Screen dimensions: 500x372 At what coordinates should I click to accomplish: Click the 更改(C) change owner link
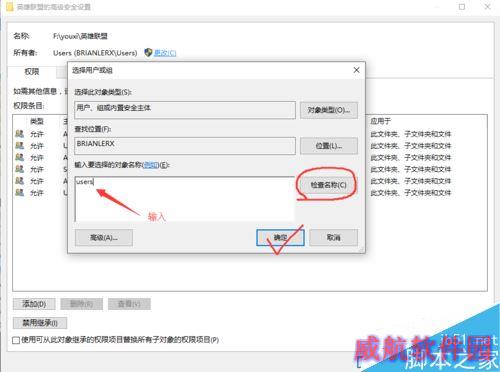(x=165, y=53)
